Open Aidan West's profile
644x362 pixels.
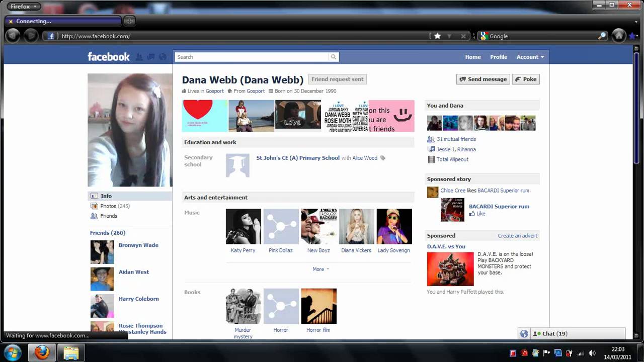[134, 272]
